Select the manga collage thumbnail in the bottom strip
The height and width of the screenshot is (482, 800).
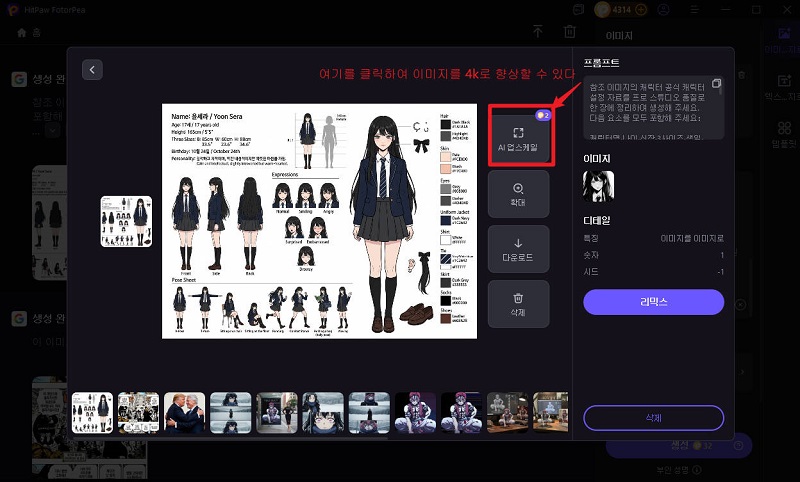138,413
